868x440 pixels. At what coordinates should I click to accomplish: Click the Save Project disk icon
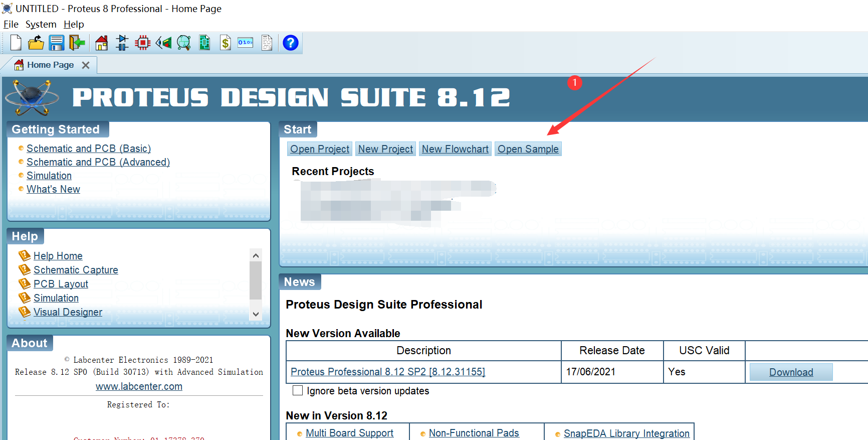click(56, 43)
